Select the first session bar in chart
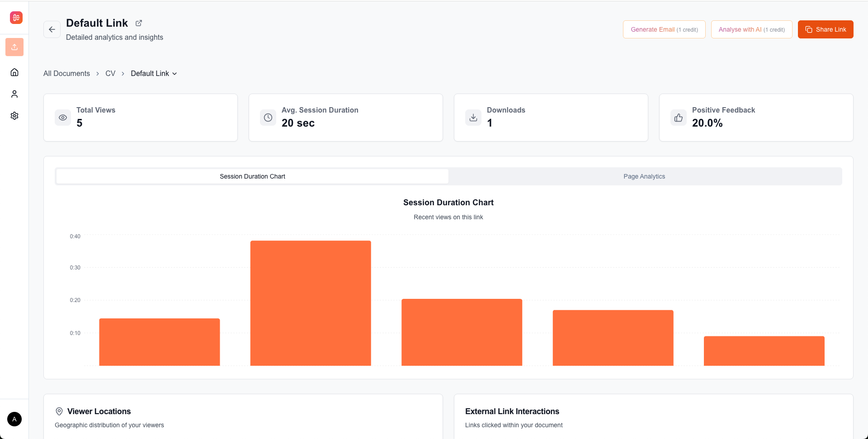This screenshot has width=868, height=439. 160,342
